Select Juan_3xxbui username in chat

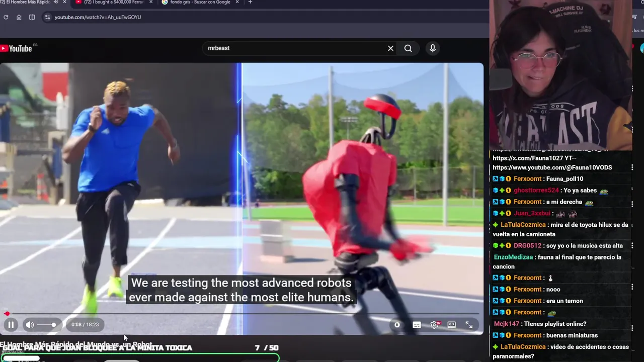click(x=532, y=214)
